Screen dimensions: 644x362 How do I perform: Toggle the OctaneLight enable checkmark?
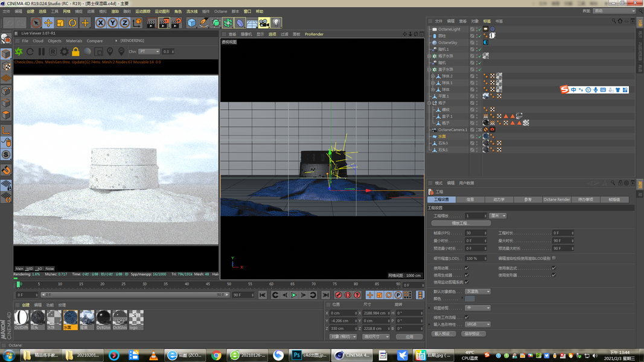point(479,29)
